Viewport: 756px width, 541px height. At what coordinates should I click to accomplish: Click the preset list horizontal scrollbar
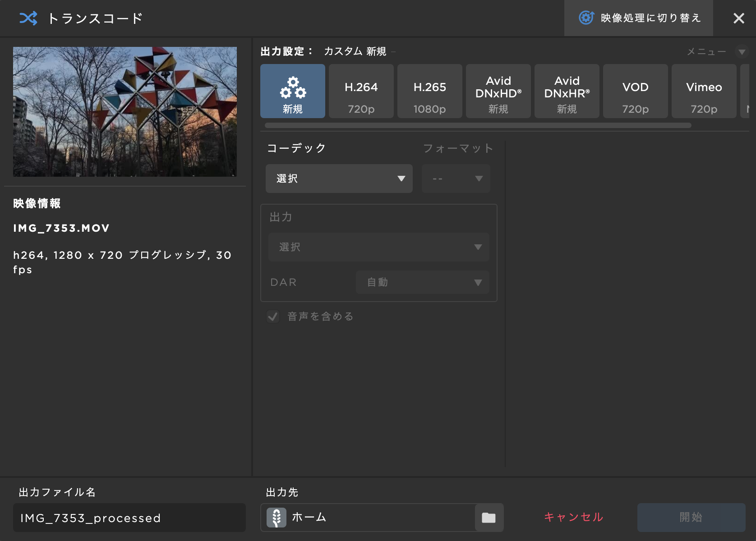478,125
